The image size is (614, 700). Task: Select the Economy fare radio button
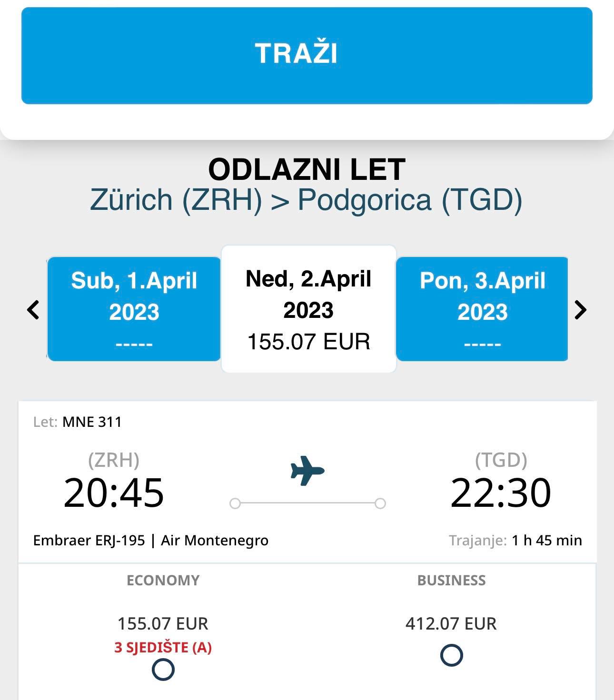[163, 670]
